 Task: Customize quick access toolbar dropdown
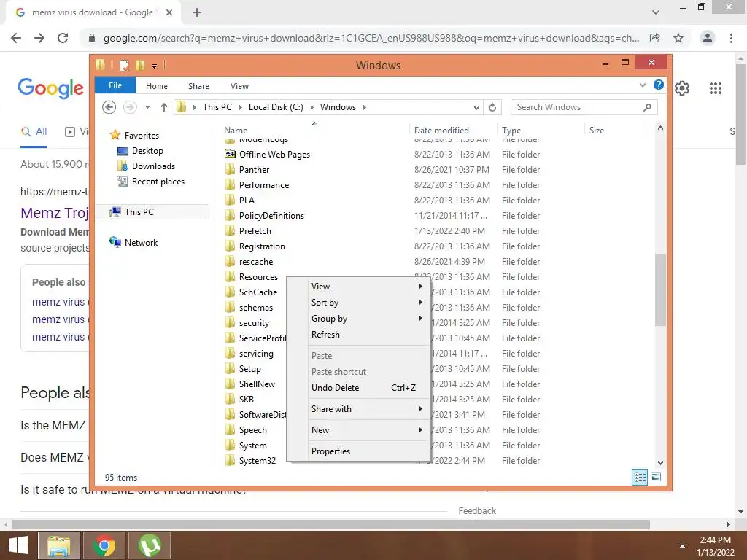click(155, 66)
